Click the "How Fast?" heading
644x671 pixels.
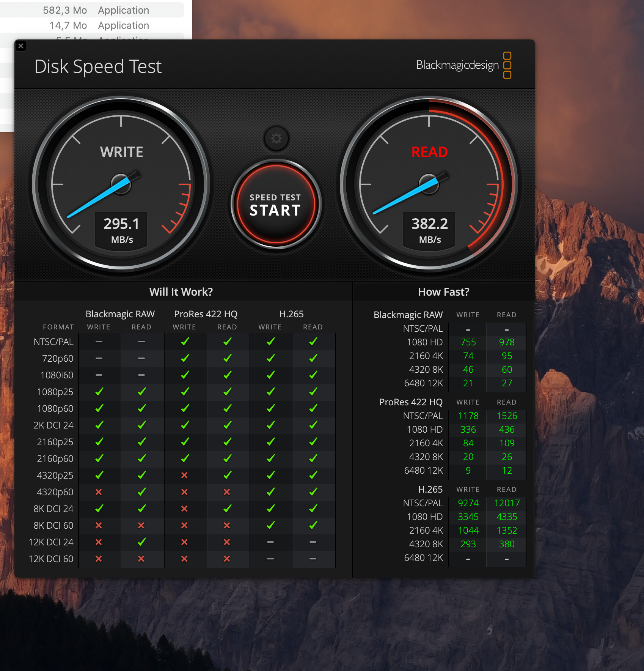pos(443,292)
